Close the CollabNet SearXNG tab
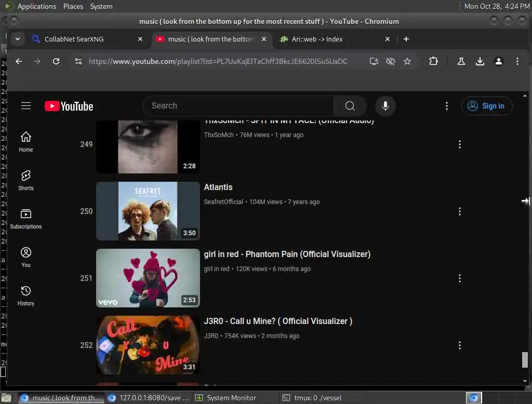Viewport: 532px width, 404px height. (x=140, y=39)
